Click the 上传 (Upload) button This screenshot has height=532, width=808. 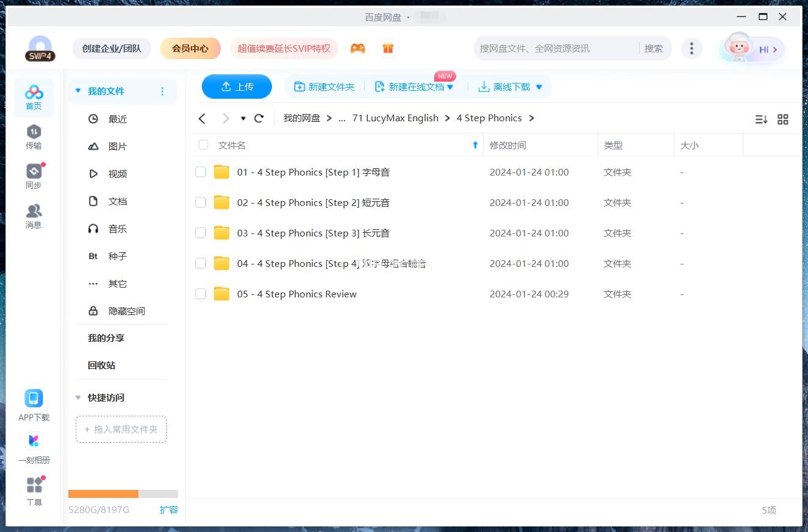pos(237,87)
